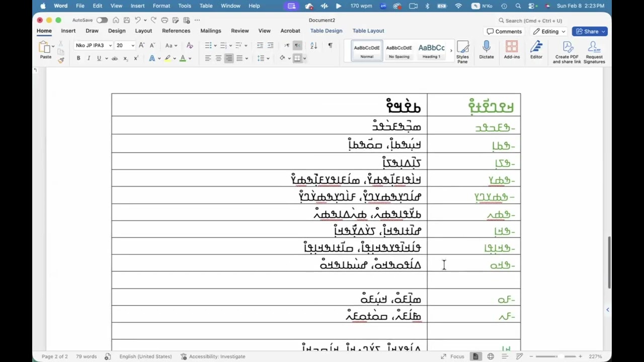Viewport: 644px width, 362px height.
Task: Click Focus in the status bar
Action: point(452,356)
